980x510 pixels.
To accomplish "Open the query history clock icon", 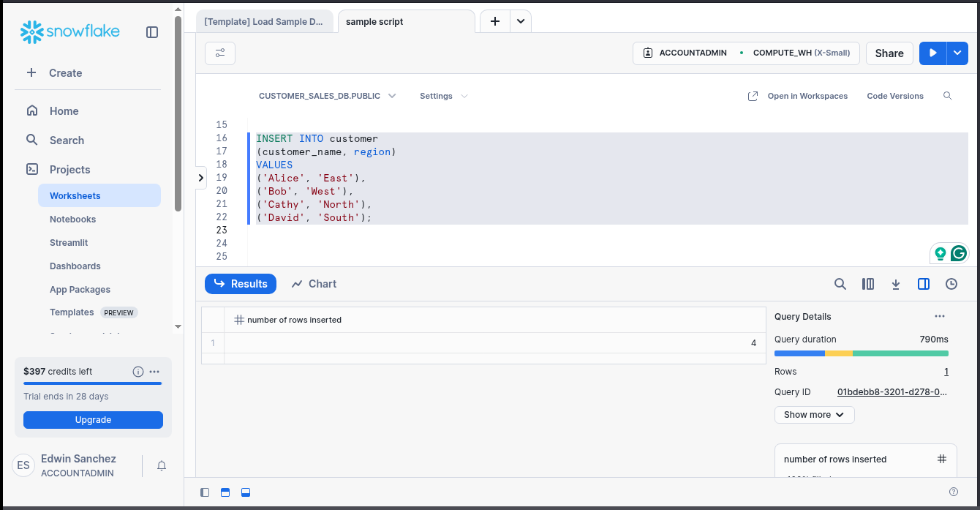I will pos(951,283).
